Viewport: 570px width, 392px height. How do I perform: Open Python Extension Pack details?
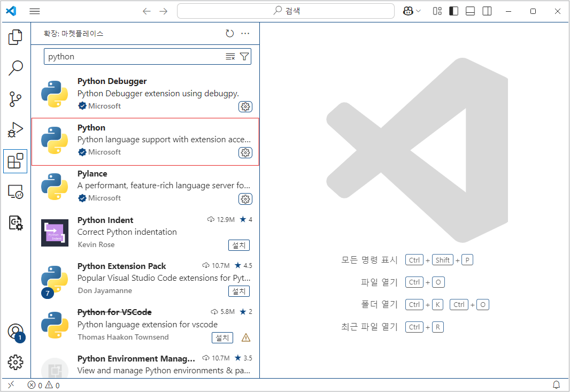click(x=145, y=279)
